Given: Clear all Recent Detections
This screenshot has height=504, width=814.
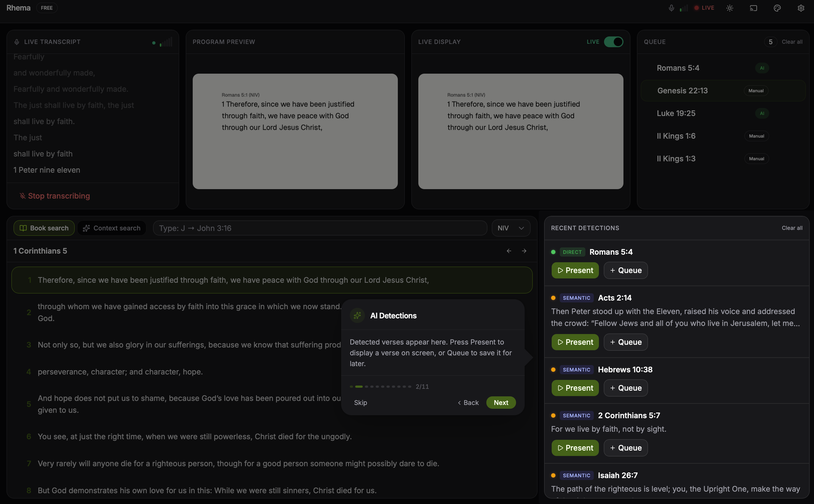Looking at the screenshot, I should pos(792,228).
